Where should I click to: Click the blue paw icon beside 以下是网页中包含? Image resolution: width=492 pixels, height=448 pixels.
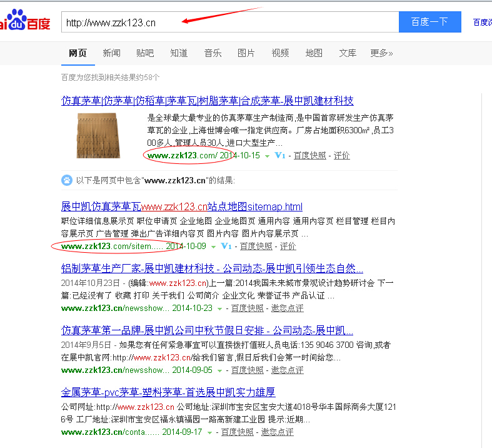click(66, 180)
